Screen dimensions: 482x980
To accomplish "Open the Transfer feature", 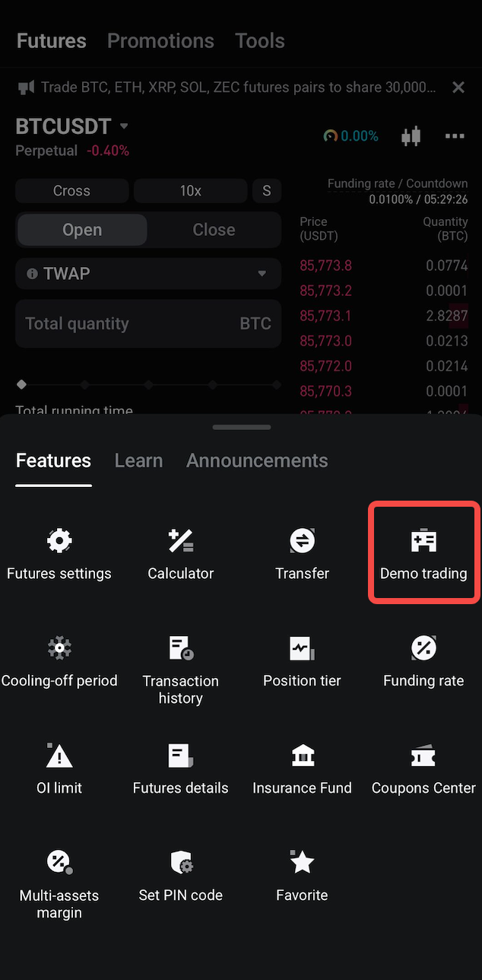I will [x=302, y=552].
